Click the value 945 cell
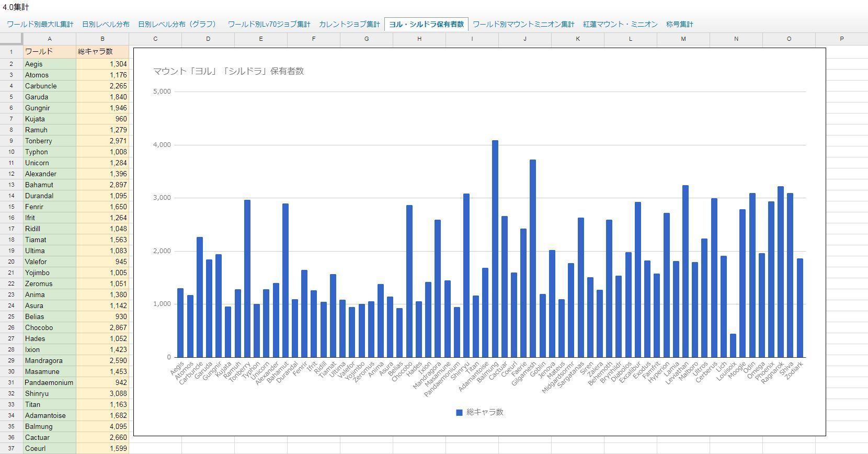The height and width of the screenshot is (454, 868). [102, 262]
